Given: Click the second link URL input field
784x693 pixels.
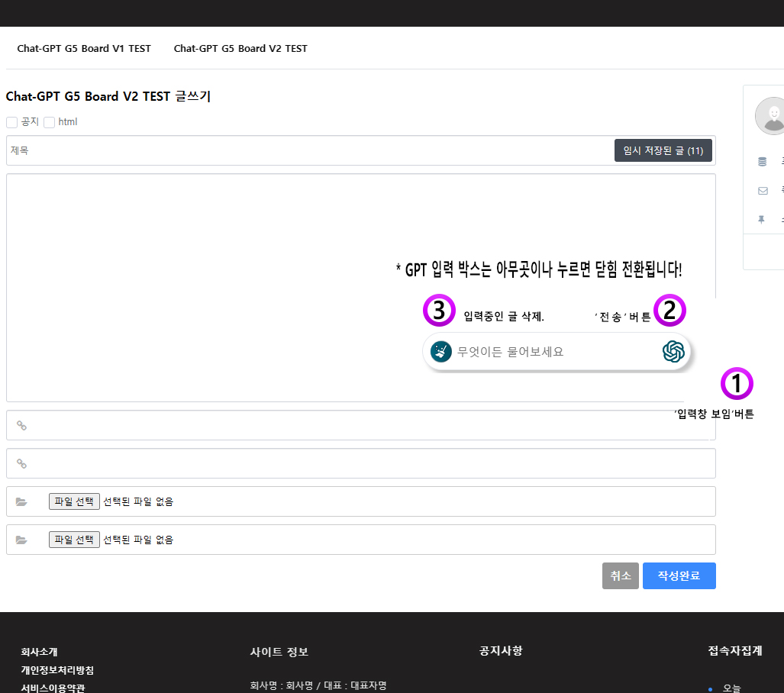Looking at the screenshot, I should coord(361,463).
